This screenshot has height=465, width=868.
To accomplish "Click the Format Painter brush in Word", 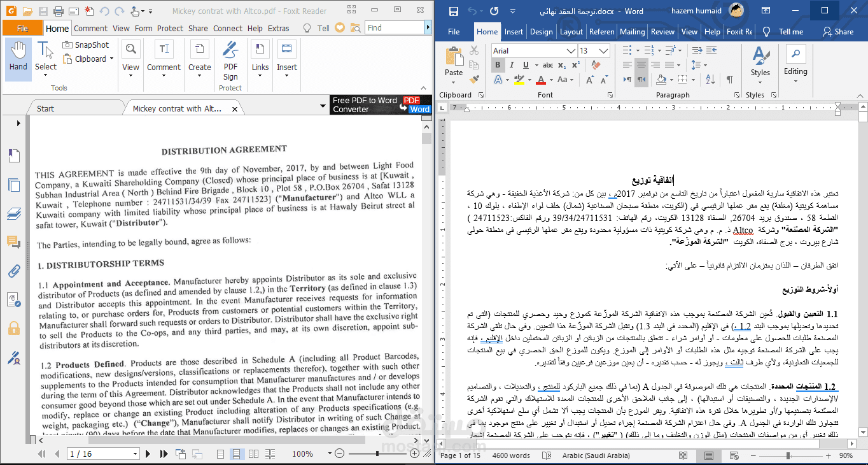I will [x=475, y=80].
